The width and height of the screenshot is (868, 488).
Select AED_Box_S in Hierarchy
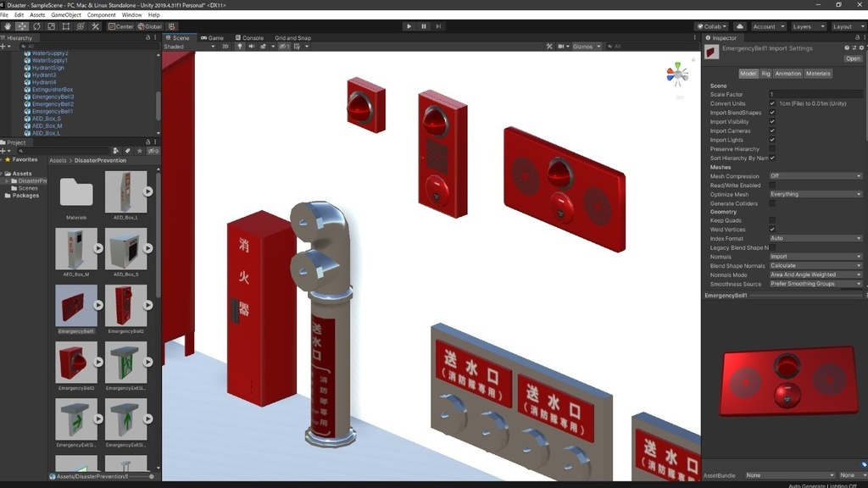point(46,119)
